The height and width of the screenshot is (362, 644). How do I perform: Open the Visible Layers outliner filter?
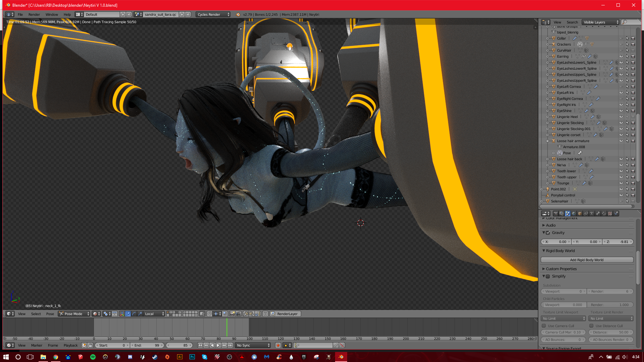(600, 22)
